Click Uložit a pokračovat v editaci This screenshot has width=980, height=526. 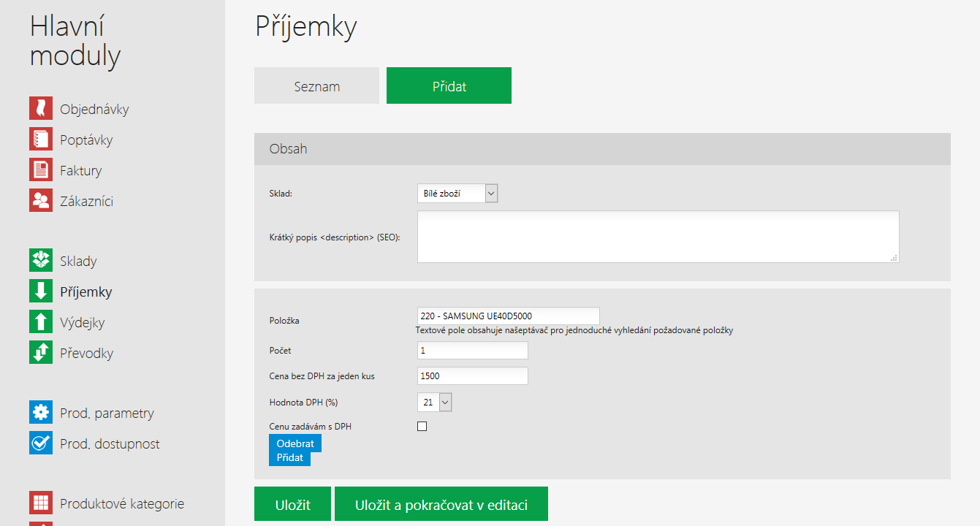coord(441,504)
